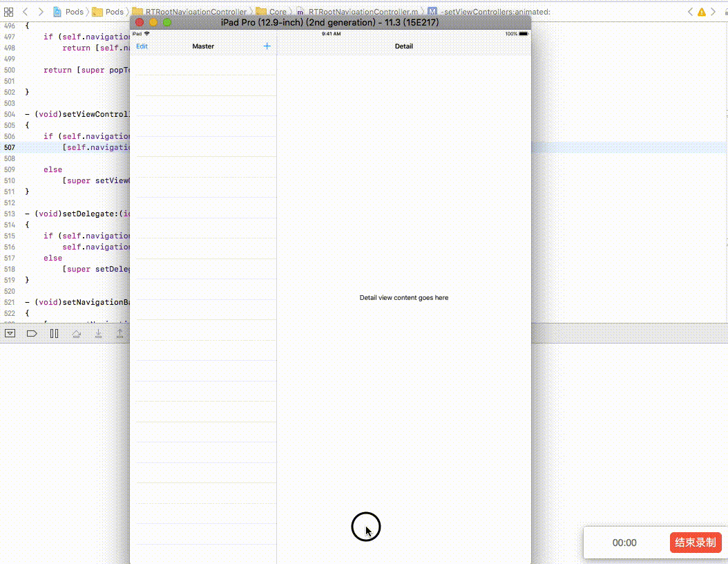This screenshot has height=564, width=728.
Task: Click line number 521 in the gutter
Action: [x=10, y=302]
